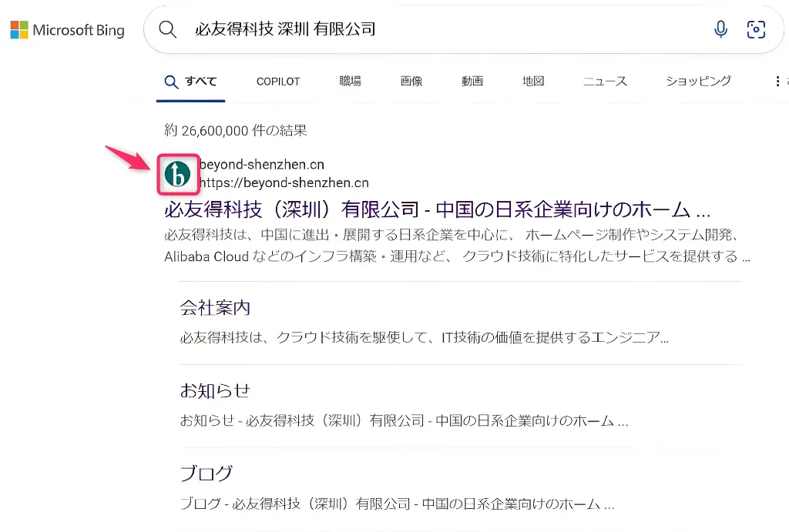
Task: Open the 画像 results tab
Action: click(411, 81)
